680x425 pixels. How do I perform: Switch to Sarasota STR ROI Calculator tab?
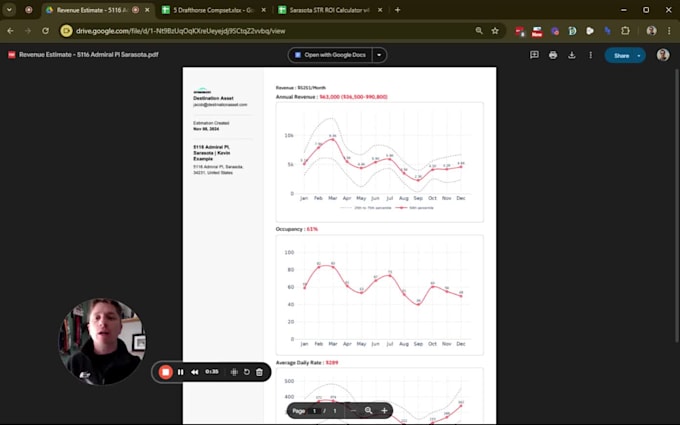pyautogui.click(x=330, y=10)
